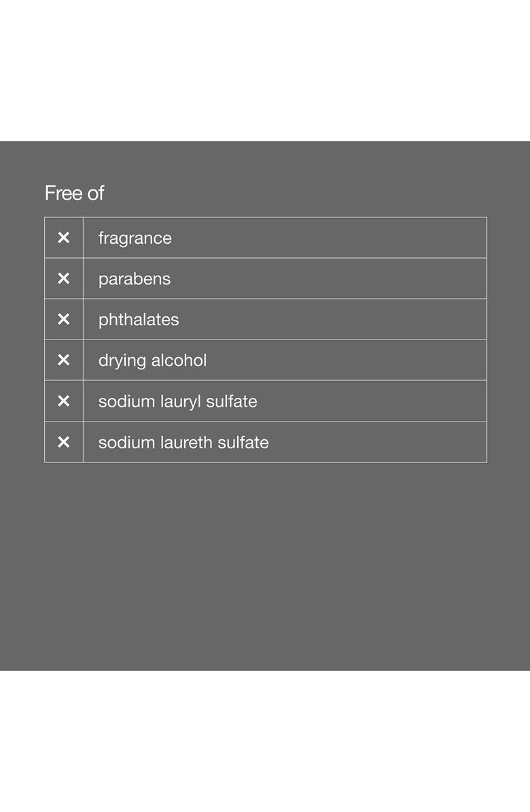Select the X next to sodium lauryl sulfate

coord(63,401)
